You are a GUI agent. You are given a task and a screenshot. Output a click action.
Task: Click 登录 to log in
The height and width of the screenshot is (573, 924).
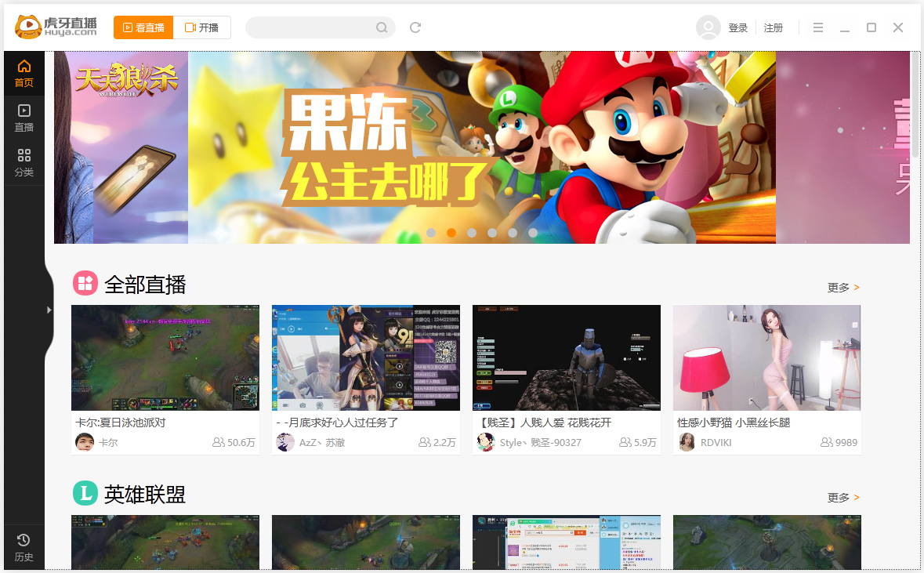[x=737, y=27]
